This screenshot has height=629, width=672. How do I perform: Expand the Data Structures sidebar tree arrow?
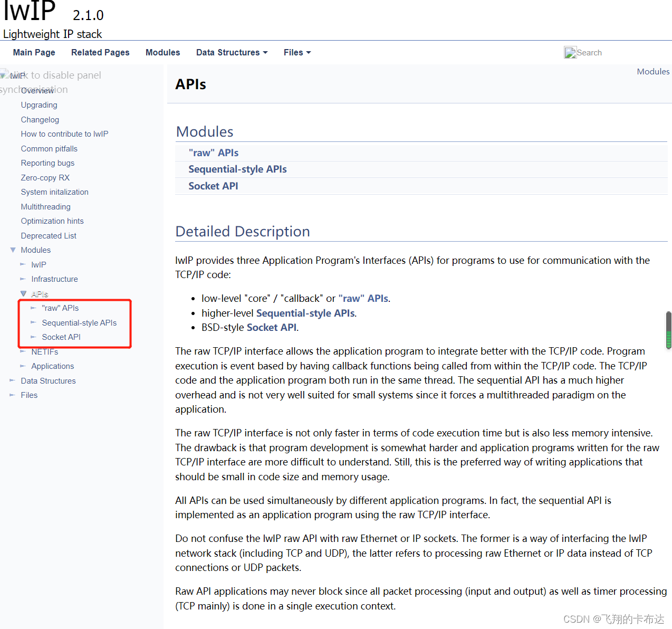tap(12, 380)
